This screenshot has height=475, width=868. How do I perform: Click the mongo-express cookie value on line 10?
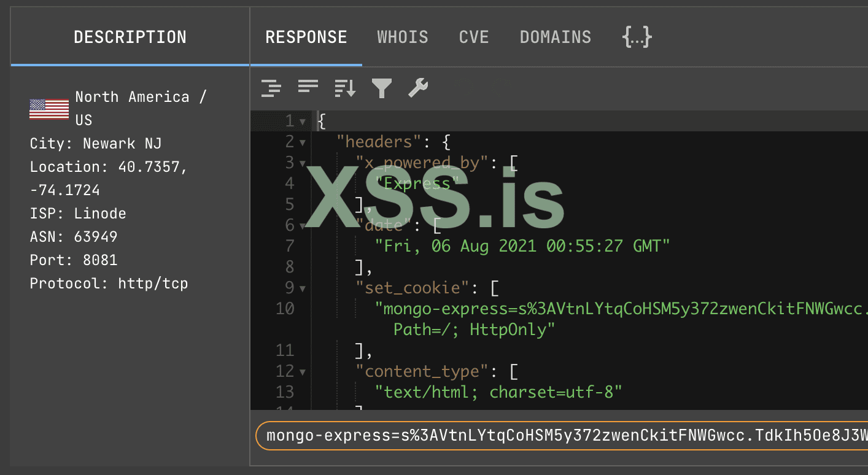coord(621,309)
